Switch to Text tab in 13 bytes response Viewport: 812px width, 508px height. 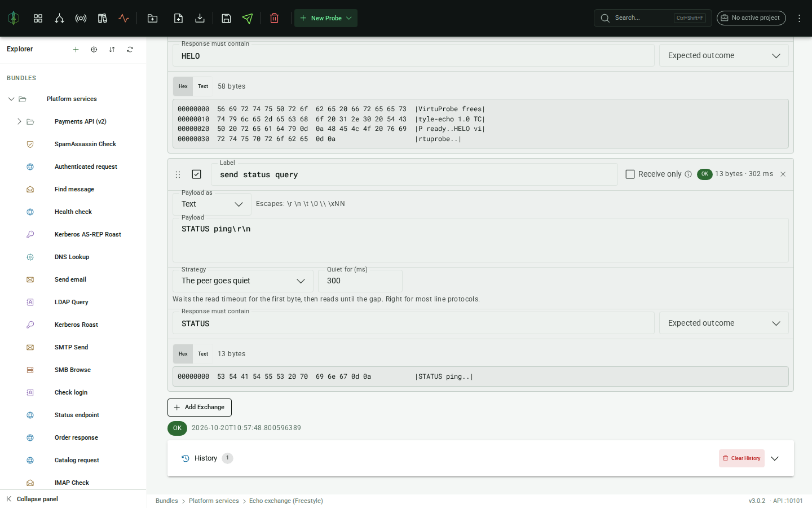point(203,354)
